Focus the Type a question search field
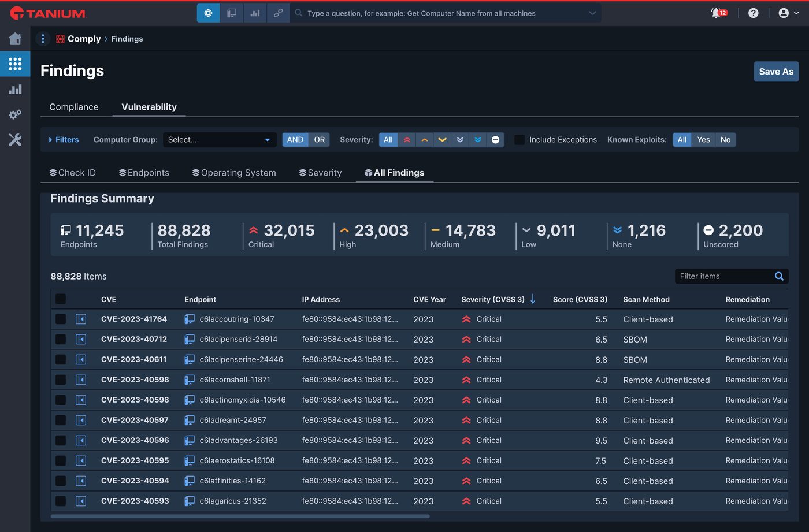 (x=445, y=13)
